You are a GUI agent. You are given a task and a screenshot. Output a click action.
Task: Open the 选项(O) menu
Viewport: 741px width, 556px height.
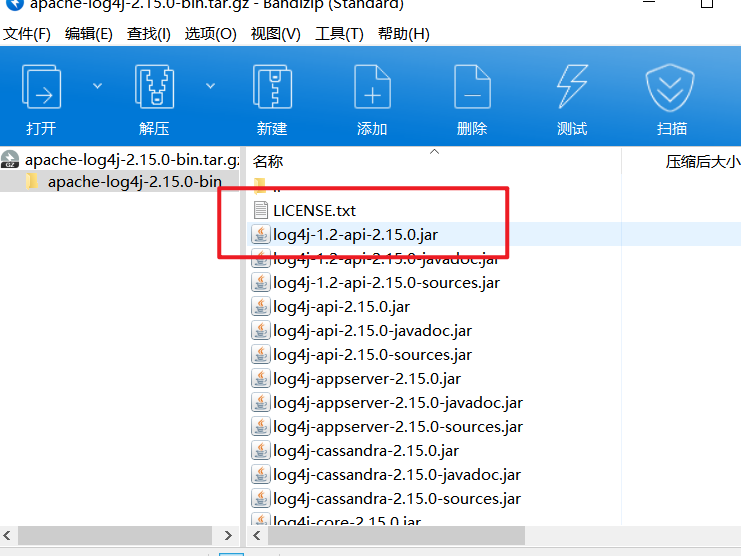pyautogui.click(x=210, y=34)
